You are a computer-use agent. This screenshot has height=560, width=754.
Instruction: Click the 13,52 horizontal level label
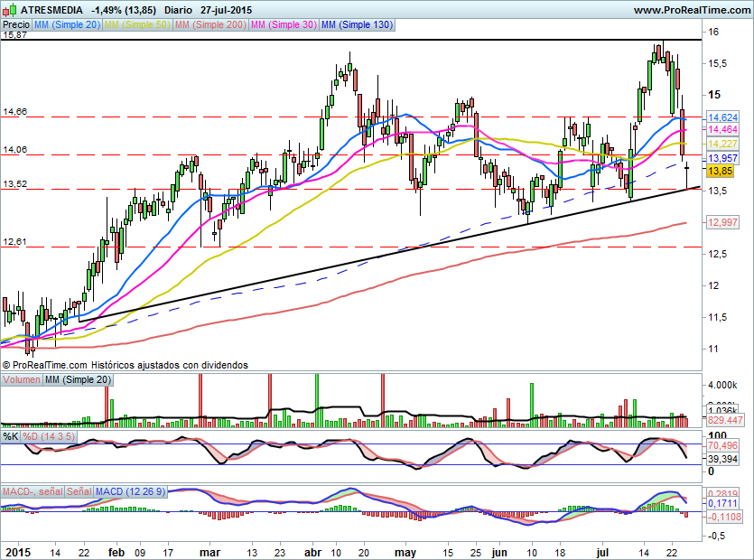[14, 184]
